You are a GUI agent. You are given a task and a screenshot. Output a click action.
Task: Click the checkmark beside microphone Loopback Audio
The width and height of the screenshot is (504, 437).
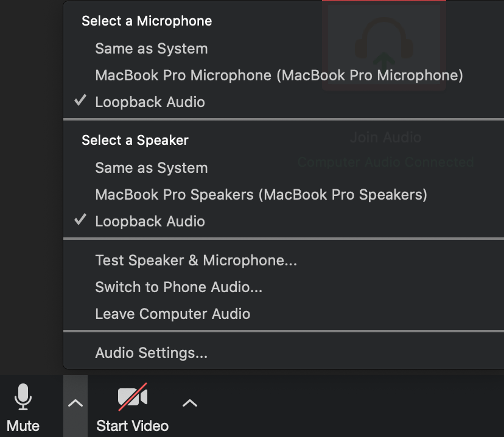(80, 100)
